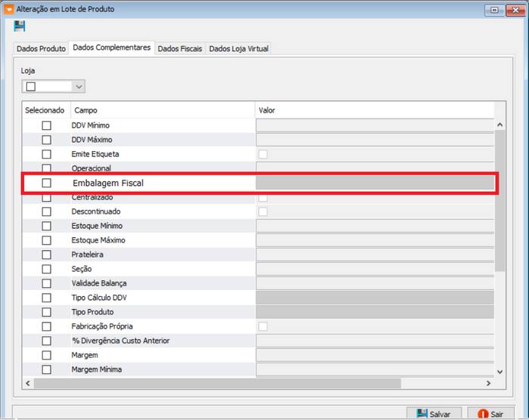529x420 pixels.
Task: Select the DDV Mínimo row checkbox
Action: coord(47,125)
